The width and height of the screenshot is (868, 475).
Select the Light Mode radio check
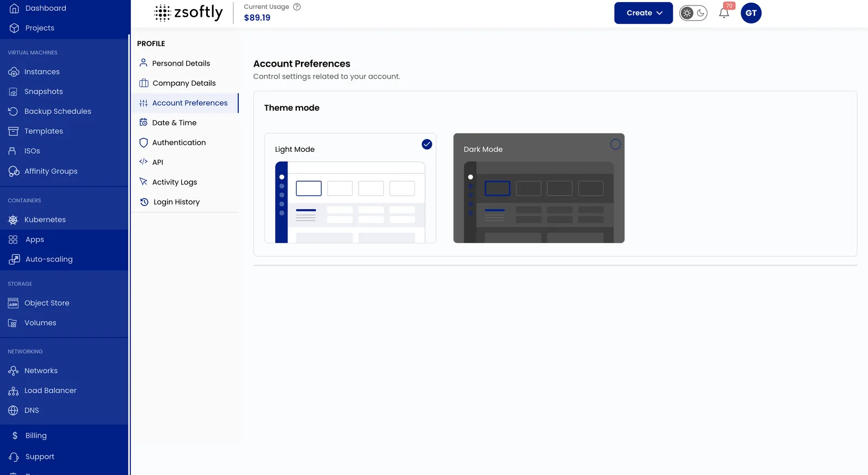(x=427, y=144)
